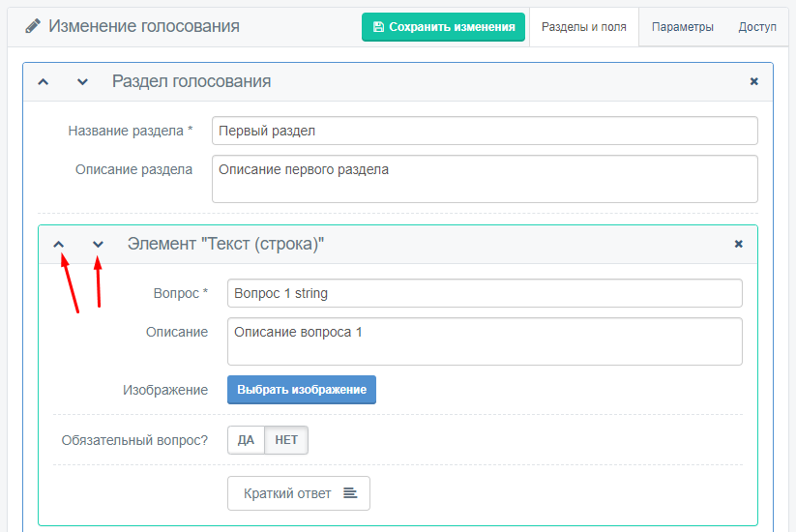Image resolution: width=796 pixels, height=532 pixels.
Task: Click the 'Элемент "Текст (строка)"' heading
Action: click(225, 244)
